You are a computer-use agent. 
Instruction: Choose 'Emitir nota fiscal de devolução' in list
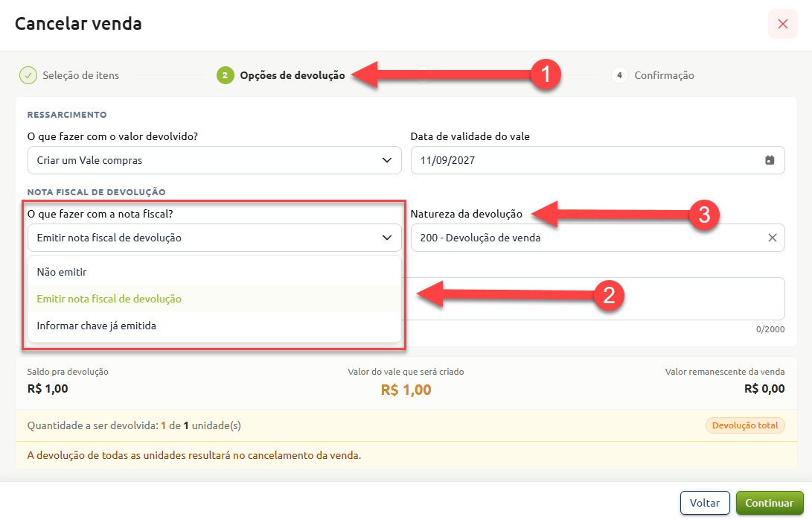(x=214, y=299)
